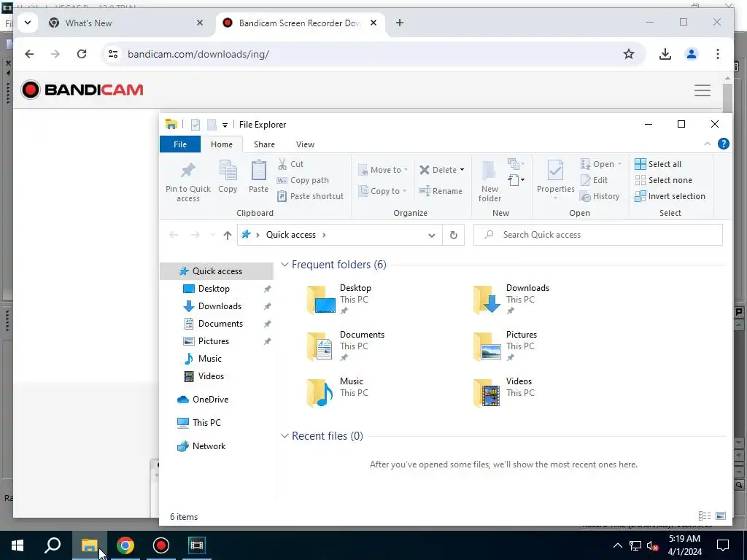
Task: Click taskbar Search magnifier
Action: (x=53, y=545)
